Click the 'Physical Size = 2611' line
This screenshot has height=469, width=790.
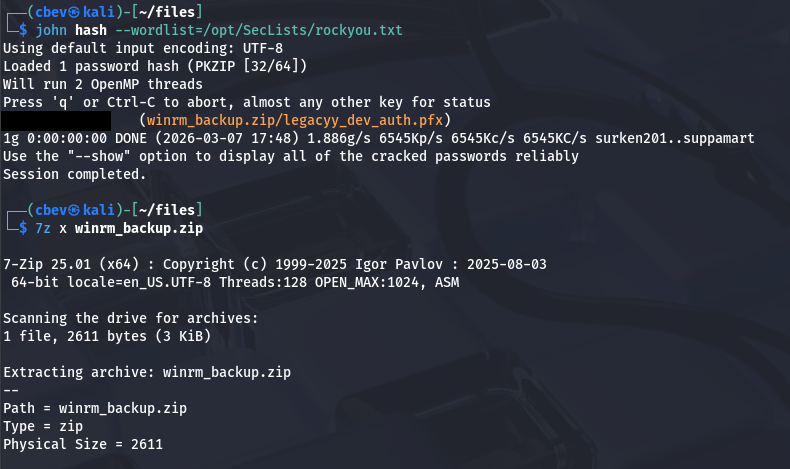82,444
